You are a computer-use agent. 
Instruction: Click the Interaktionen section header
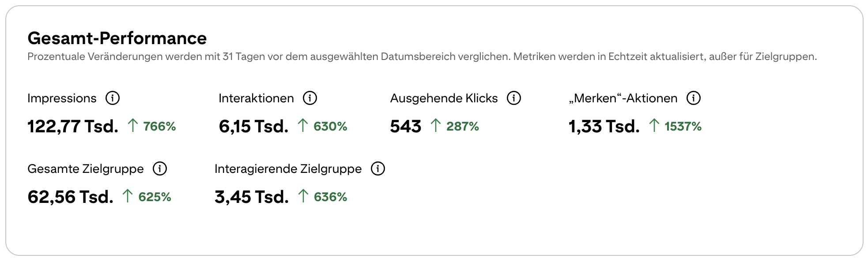(x=256, y=98)
